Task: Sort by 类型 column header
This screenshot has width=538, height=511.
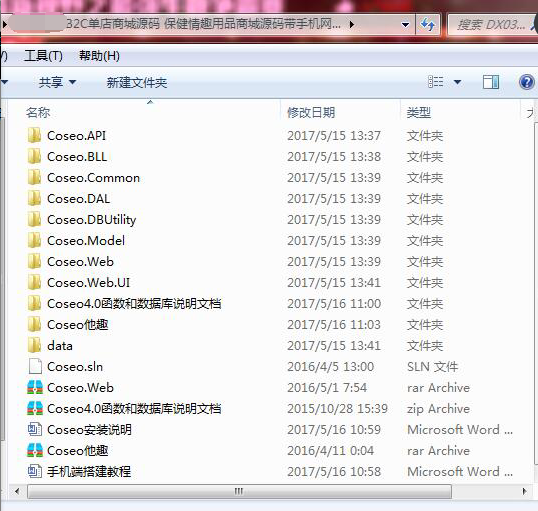Action: (x=460, y=112)
